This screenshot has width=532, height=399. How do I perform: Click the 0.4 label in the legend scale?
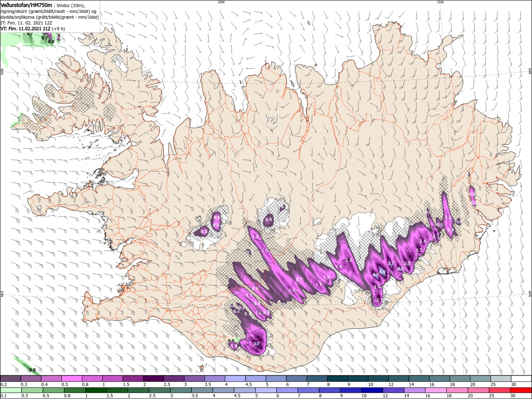pos(44,384)
